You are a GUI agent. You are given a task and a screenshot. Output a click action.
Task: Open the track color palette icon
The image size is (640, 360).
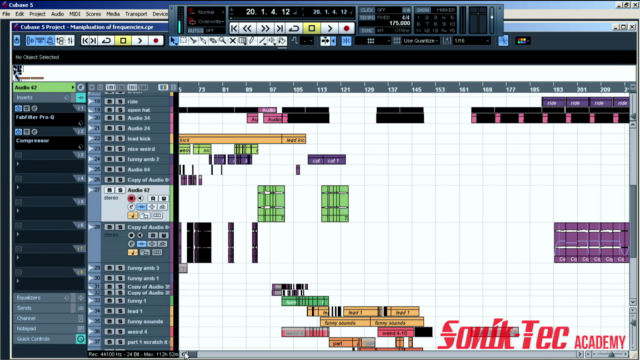[x=523, y=41]
